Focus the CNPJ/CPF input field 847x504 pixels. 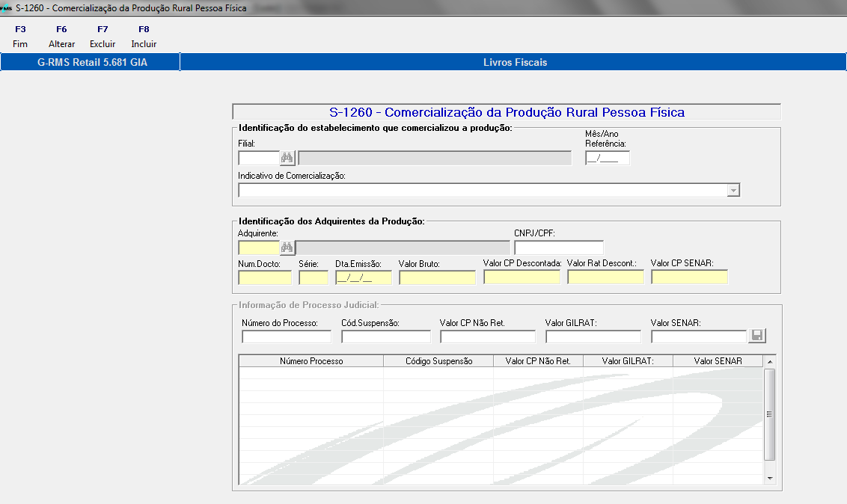559,248
